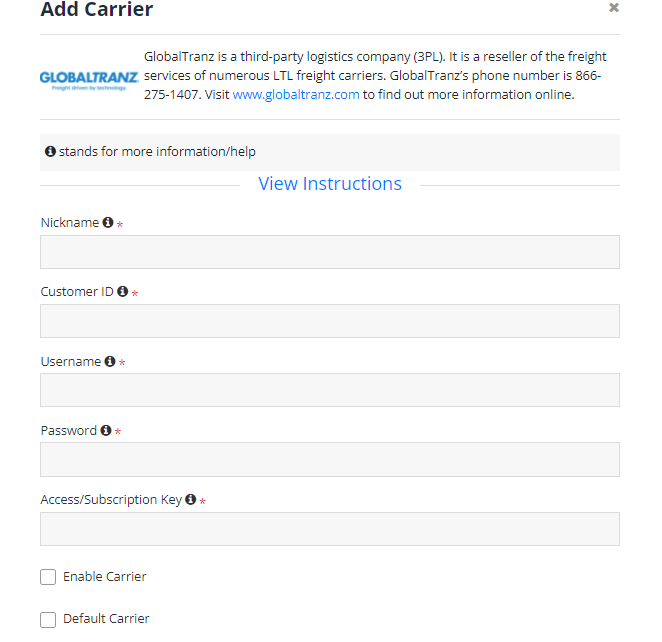
Task: Focus the Nickname input field
Action: click(330, 252)
